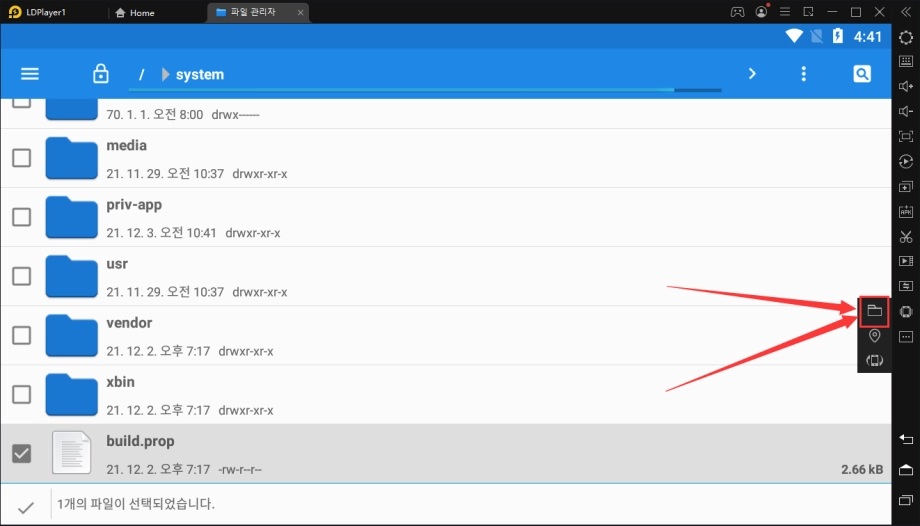The width and height of the screenshot is (920, 526).
Task: Open multi-instance manager sidebar icon
Action: click(x=906, y=187)
